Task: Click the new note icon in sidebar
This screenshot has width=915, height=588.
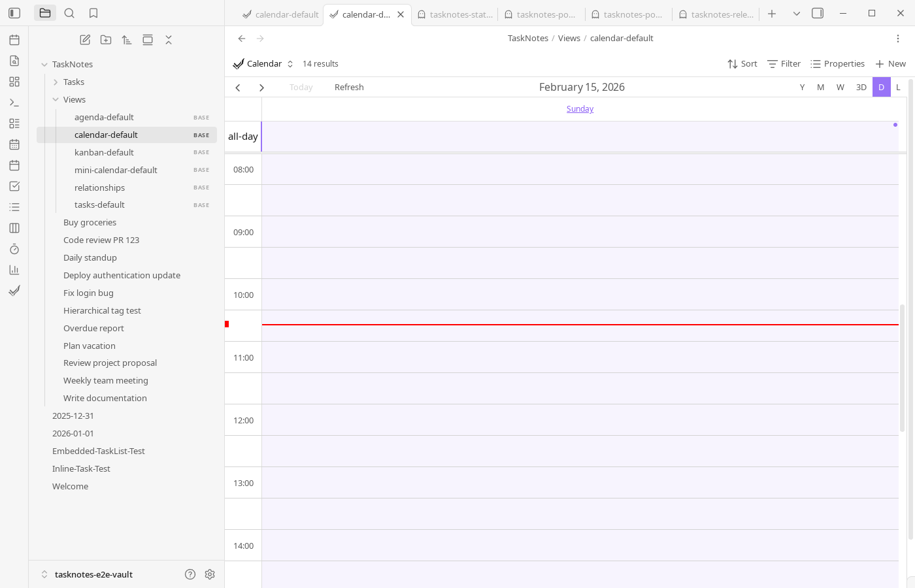Action: coord(85,40)
